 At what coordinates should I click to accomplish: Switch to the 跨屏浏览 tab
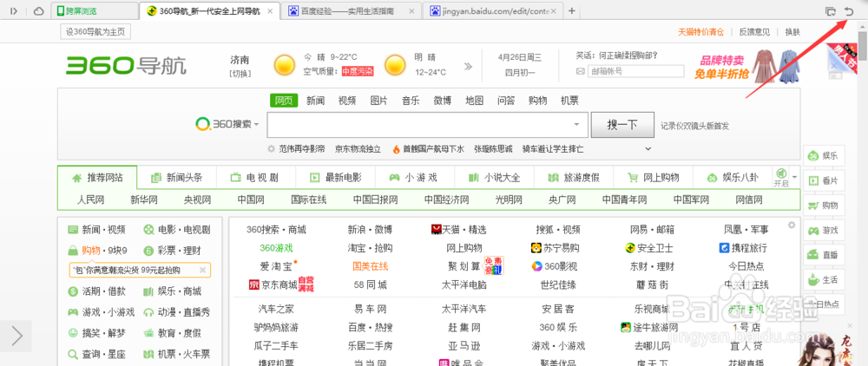(95, 10)
